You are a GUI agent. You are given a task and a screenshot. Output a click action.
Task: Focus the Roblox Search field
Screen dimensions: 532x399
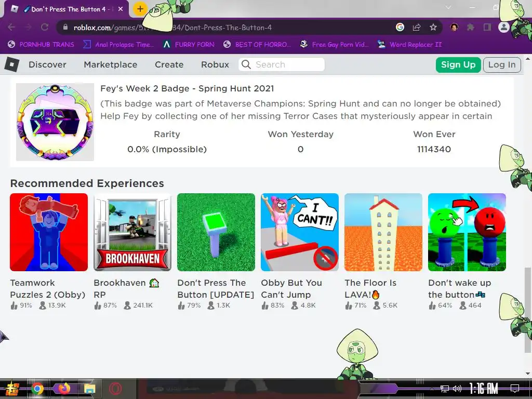click(282, 64)
